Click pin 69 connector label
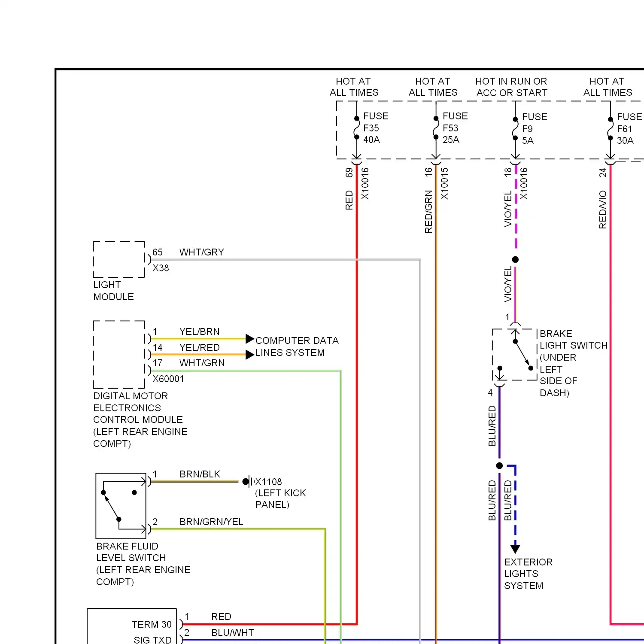This screenshot has width=644, height=644. tap(349, 172)
